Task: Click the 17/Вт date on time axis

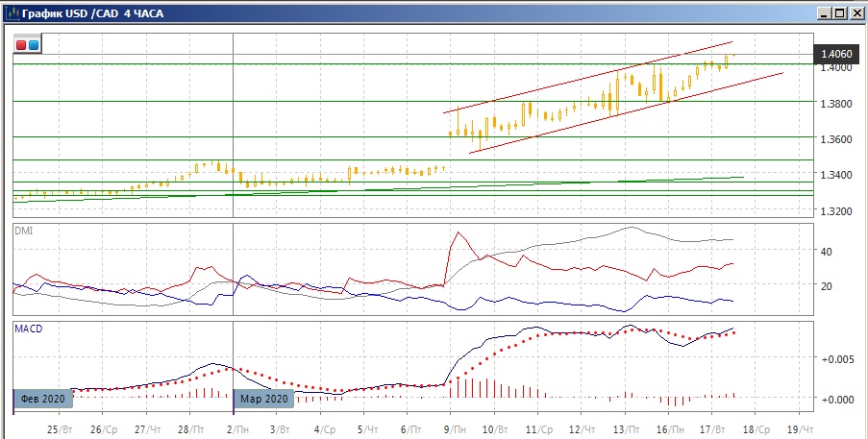Action: click(x=712, y=427)
